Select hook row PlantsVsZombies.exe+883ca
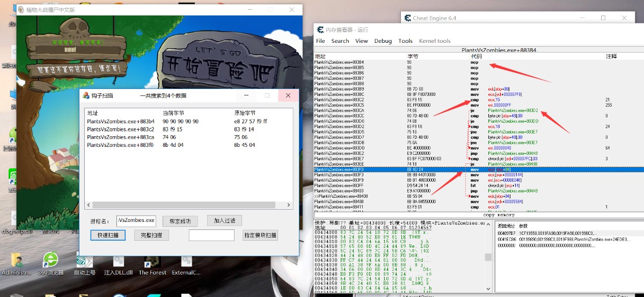Screen dimensions: 644x297 188,137
